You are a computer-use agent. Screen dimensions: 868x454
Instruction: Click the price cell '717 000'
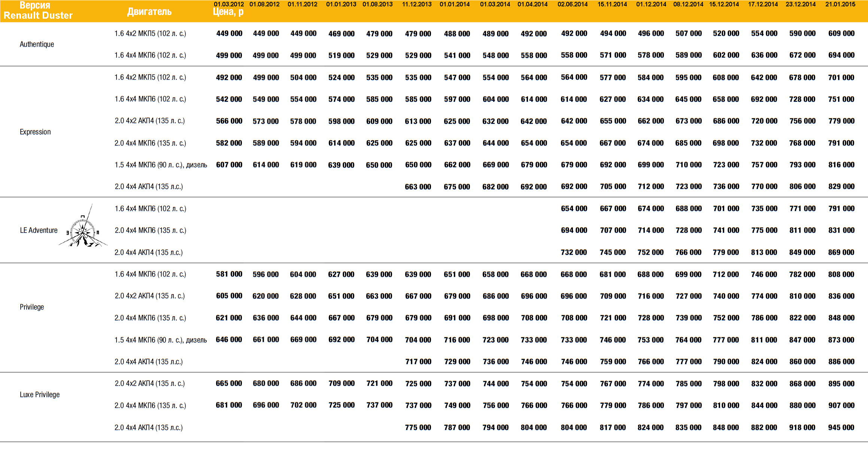point(418,362)
